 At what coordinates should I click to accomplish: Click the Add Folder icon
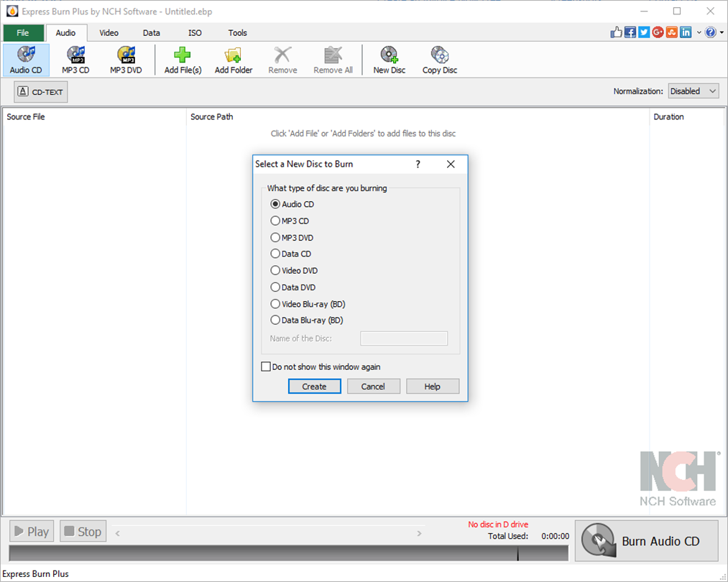click(x=233, y=60)
